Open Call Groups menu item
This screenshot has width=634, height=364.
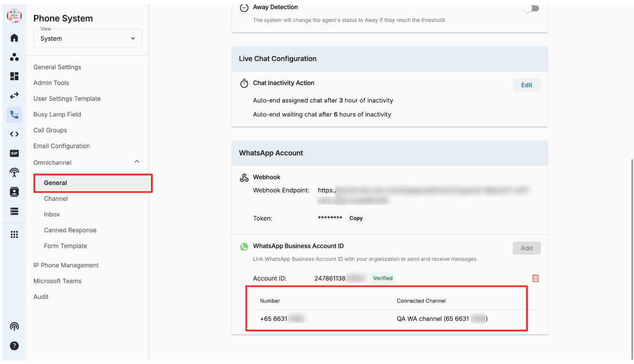[50, 130]
